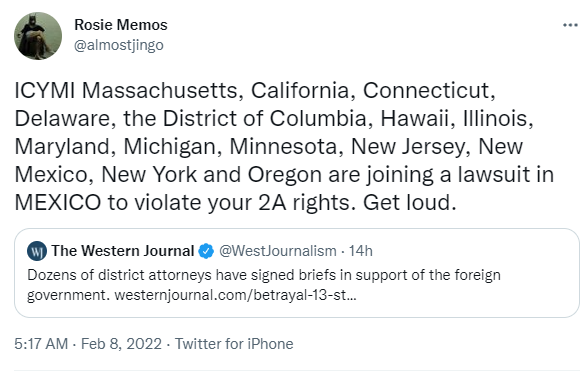
Task: Click The Western Journal WJ logo icon
Action: 37,251
